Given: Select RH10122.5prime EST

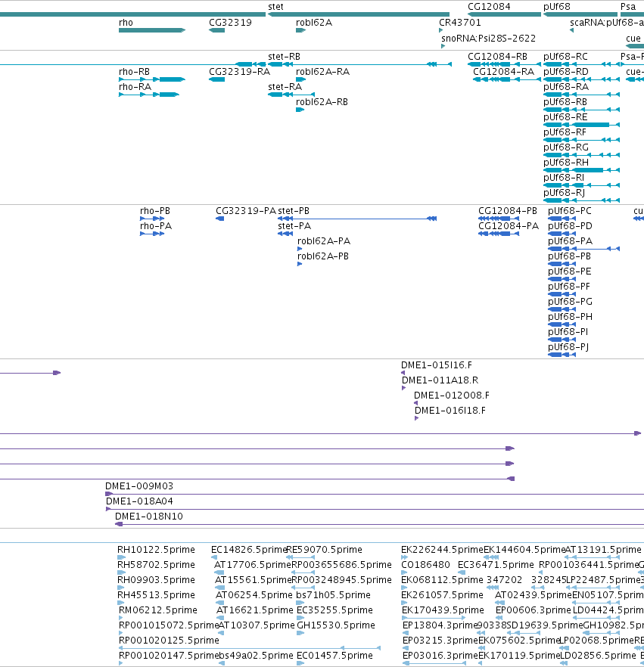Looking at the screenshot, I should [122, 557].
